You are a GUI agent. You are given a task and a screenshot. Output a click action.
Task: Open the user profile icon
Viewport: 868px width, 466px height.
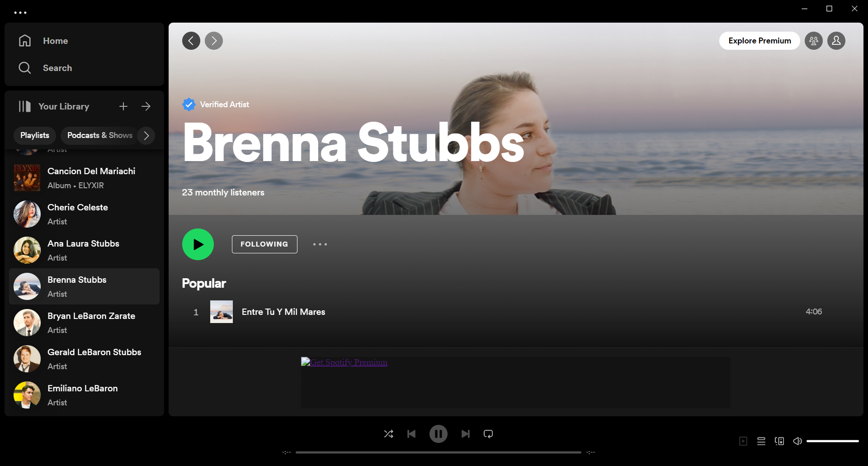(x=836, y=41)
